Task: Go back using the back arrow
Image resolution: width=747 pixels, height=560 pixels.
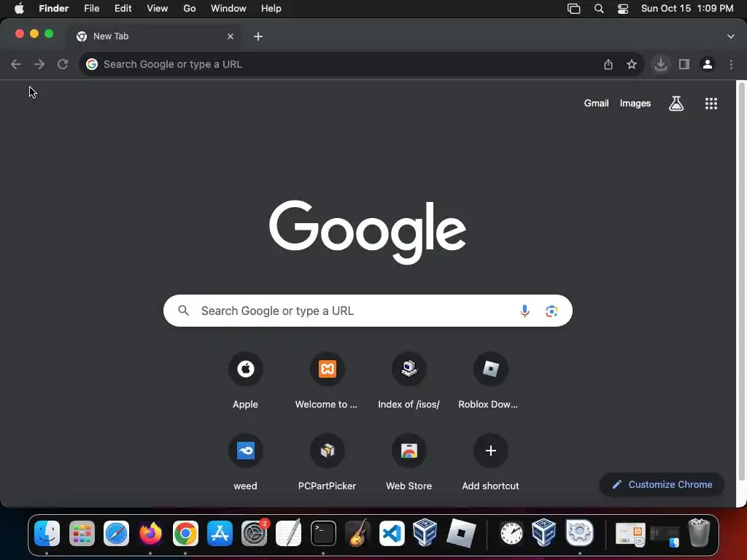Action: click(16, 64)
